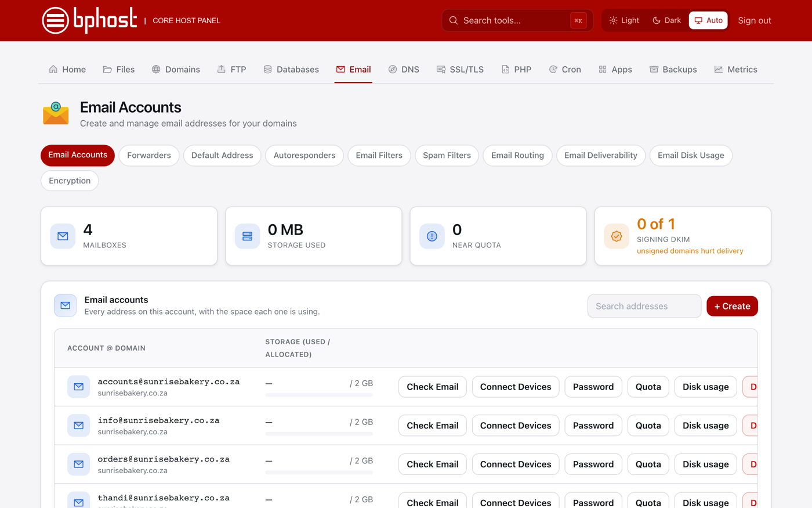Set theme to Auto
The width and height of the screenshot is (812, 508).
tap(708, 20)
